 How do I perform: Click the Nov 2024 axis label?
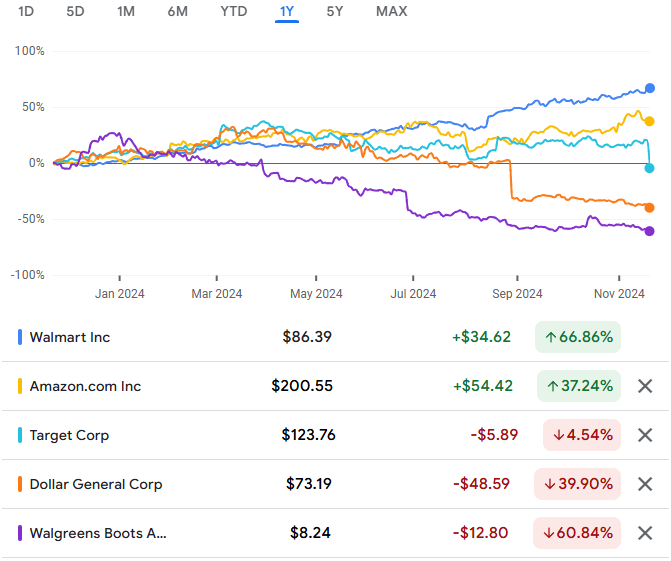pos(619,294)
